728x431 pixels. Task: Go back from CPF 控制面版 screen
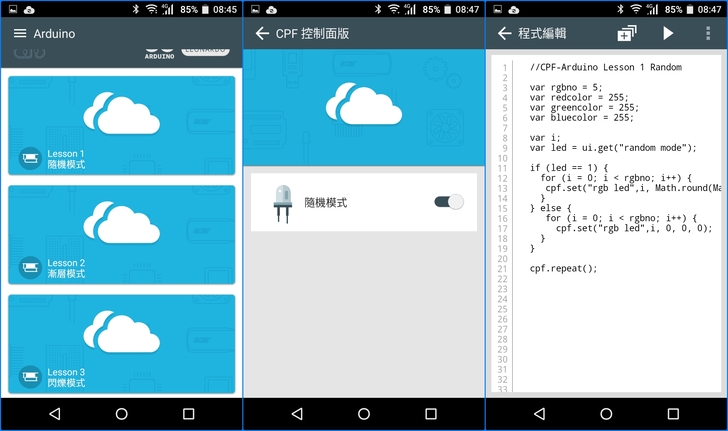click(x=262, y=33)
